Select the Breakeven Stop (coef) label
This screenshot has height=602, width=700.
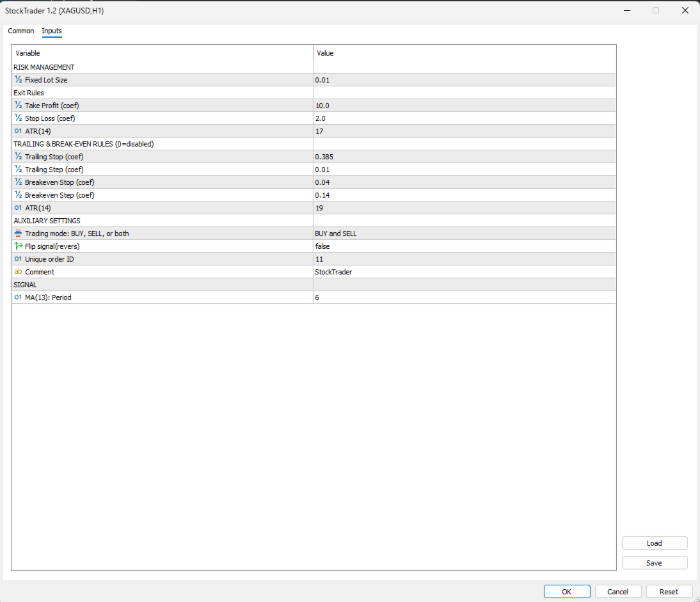click(x=60, y=182)
